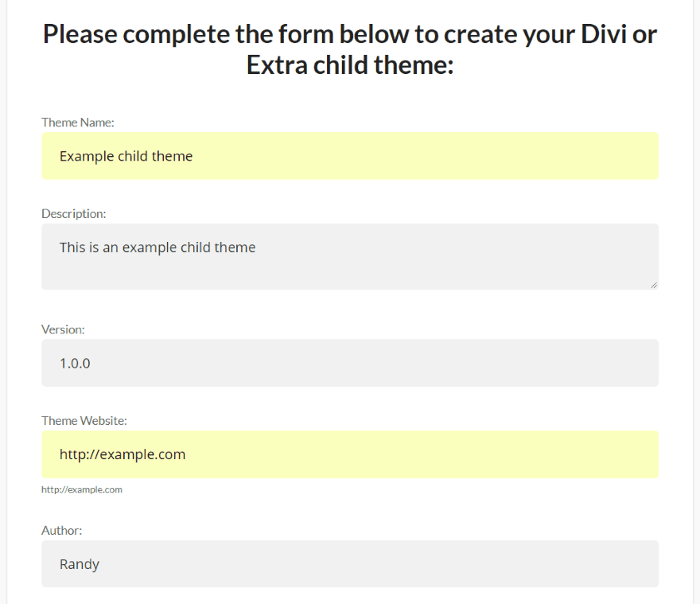
Task: Click the "Theme Name:" label
Action: tap(78, 123)
